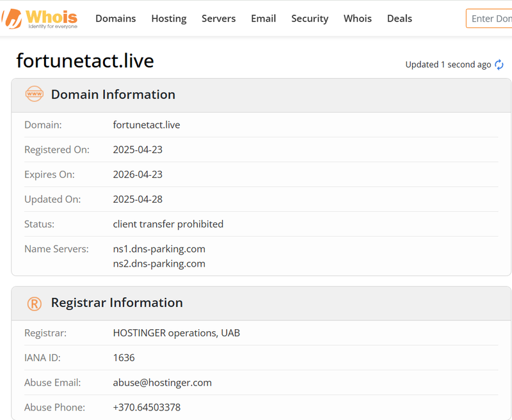Open the Deals menu
This screenshot has height=420, width=512.
(x=399, y=19)
